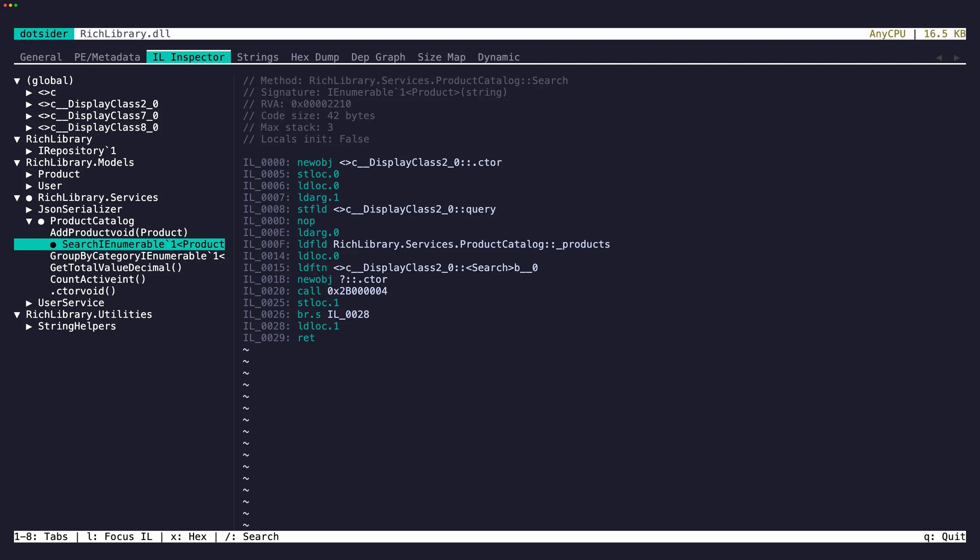Image resolution: width=980 pixels, height=560 pixels.
Task: Collapse the (global) namespace node
Action: (x=17, y=81)
